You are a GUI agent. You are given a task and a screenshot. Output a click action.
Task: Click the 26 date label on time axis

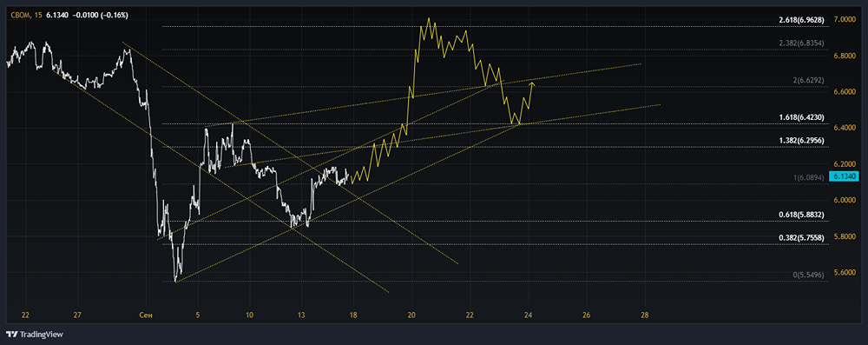click(587, 315)
